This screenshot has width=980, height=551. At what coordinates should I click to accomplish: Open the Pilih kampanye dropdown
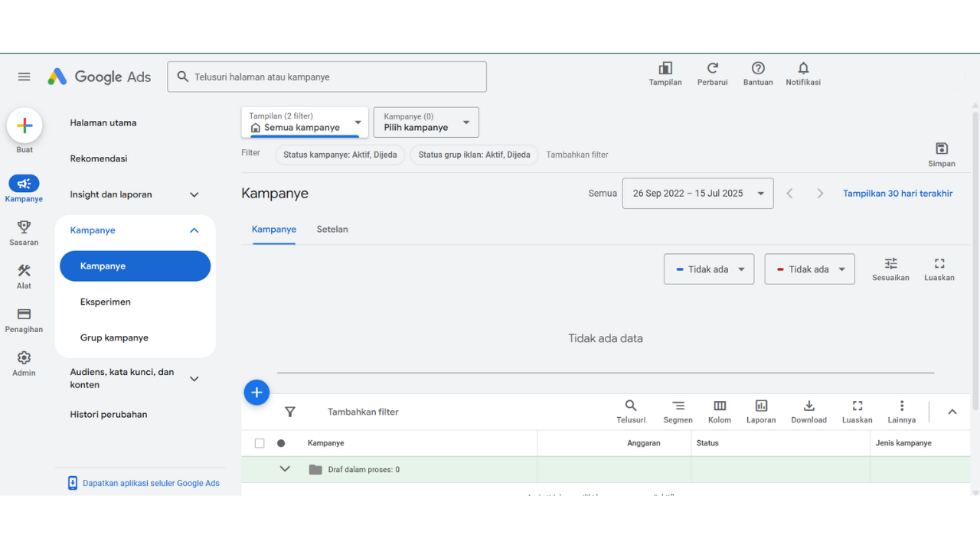coord(426,122)
